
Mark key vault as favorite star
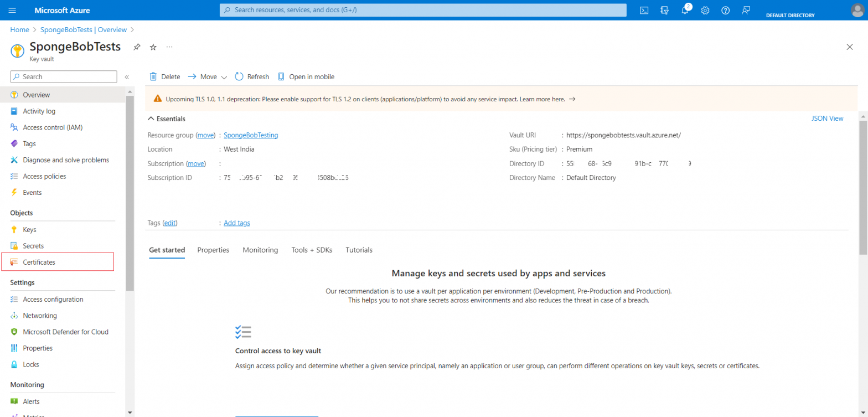153,47
